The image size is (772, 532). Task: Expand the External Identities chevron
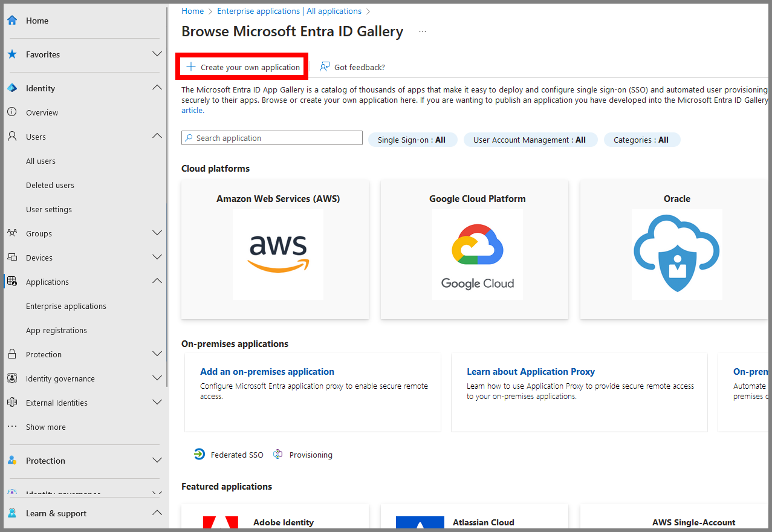(x=157, y=403)
